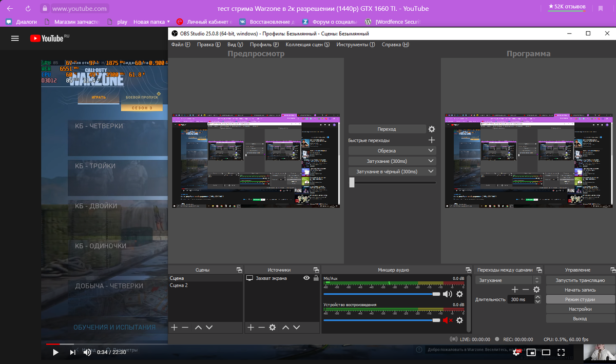Adjust the Устройство воспроизведения volume slider
The width and height of the screenshot is (616, 364).
(x=382, y=320)
